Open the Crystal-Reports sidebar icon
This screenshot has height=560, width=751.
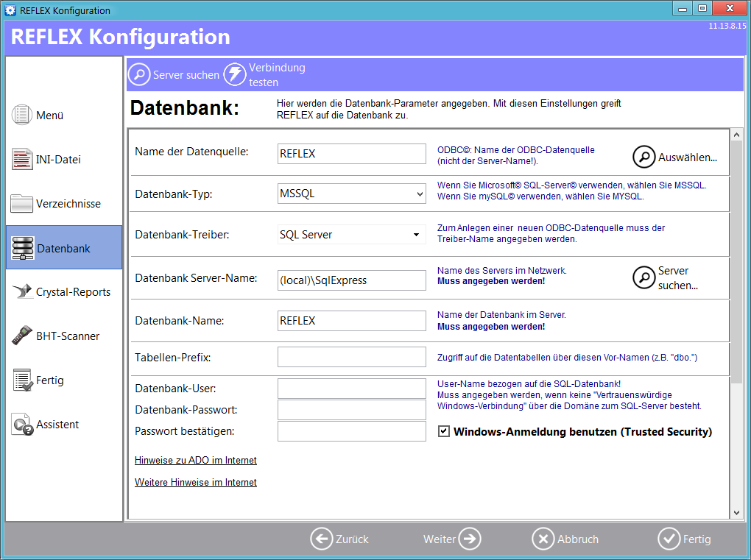(22, 291)
